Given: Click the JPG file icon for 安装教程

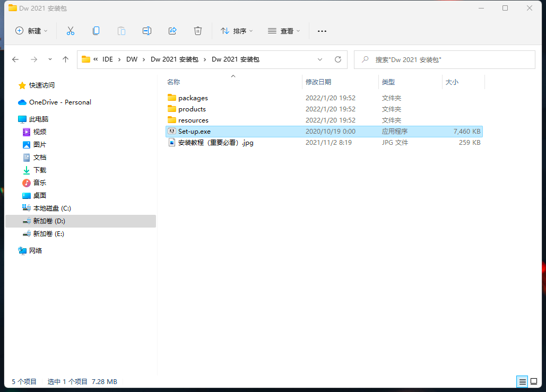Looking at the screenshot, I should (172, 142).
